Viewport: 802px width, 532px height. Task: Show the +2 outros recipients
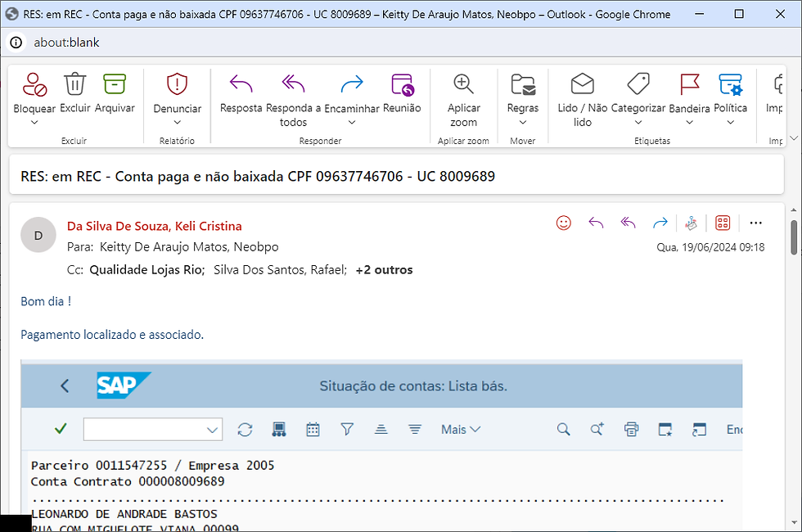click(384, 270)
